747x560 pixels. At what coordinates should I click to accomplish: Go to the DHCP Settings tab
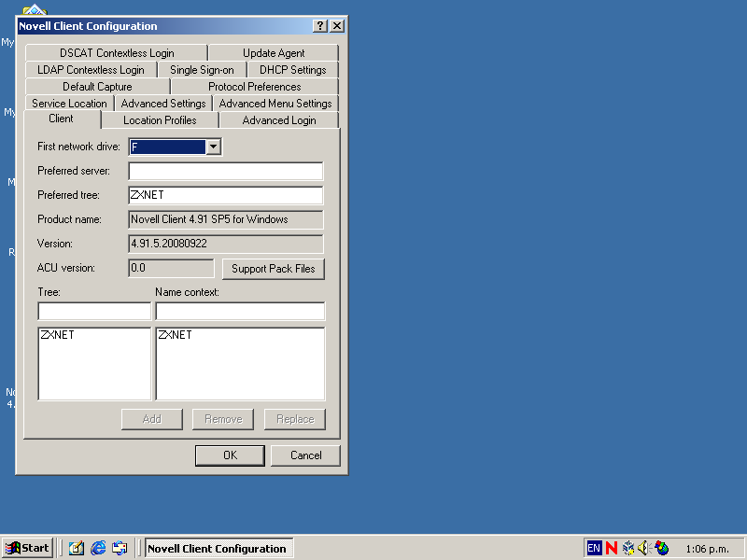pyautogui.click(x=293, y=70)
